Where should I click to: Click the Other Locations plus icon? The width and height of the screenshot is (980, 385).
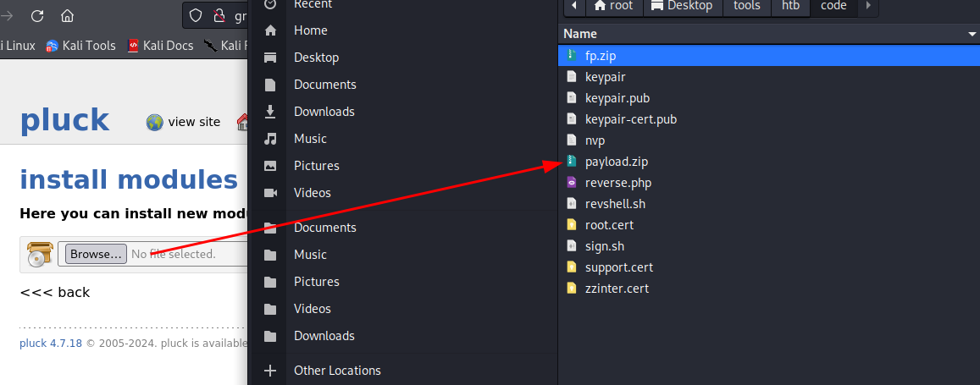[x=270, y=371]
